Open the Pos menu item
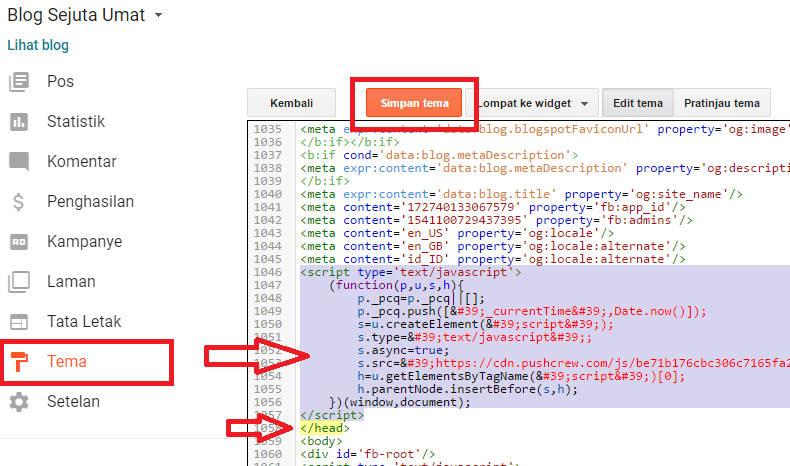The width and height of the screenshot is (790, 466). pyautogui.click(x=60, y=82)
